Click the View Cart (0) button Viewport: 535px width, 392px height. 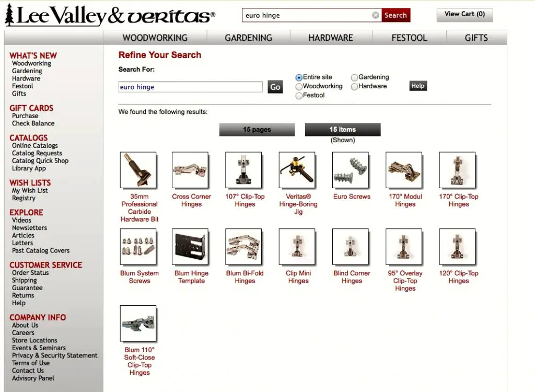pyautogui.click(x=464, y=14)
